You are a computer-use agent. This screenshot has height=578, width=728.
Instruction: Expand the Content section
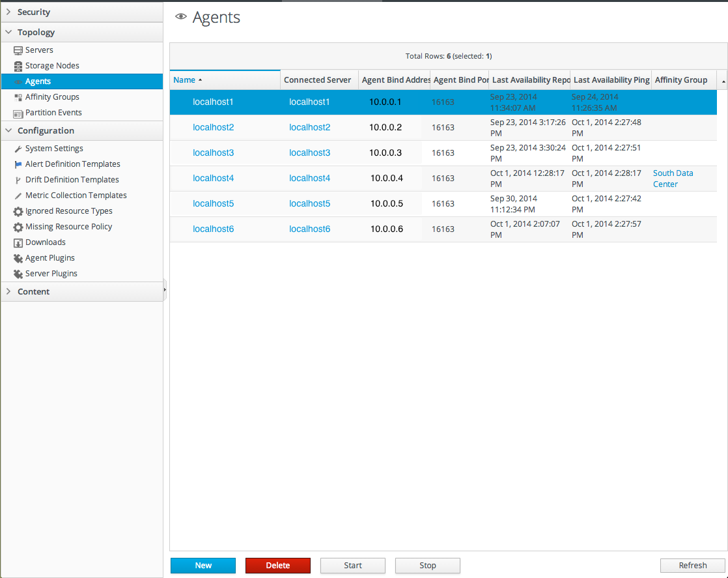[8, 292]
